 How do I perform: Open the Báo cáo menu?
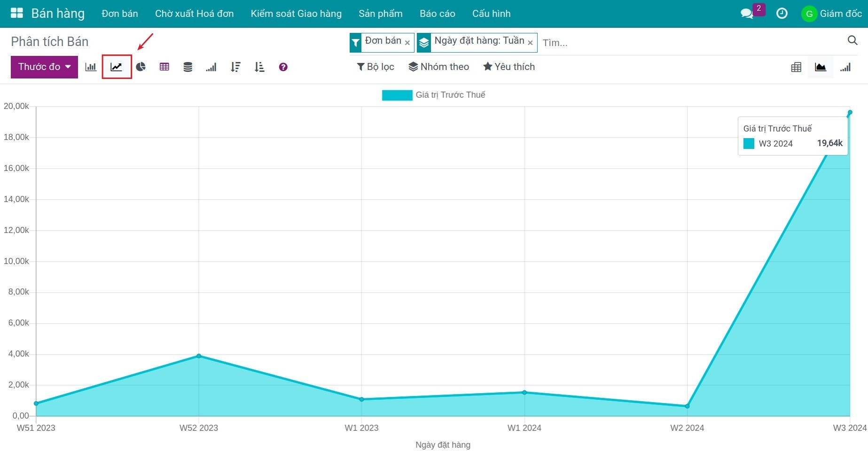(437, 14)
